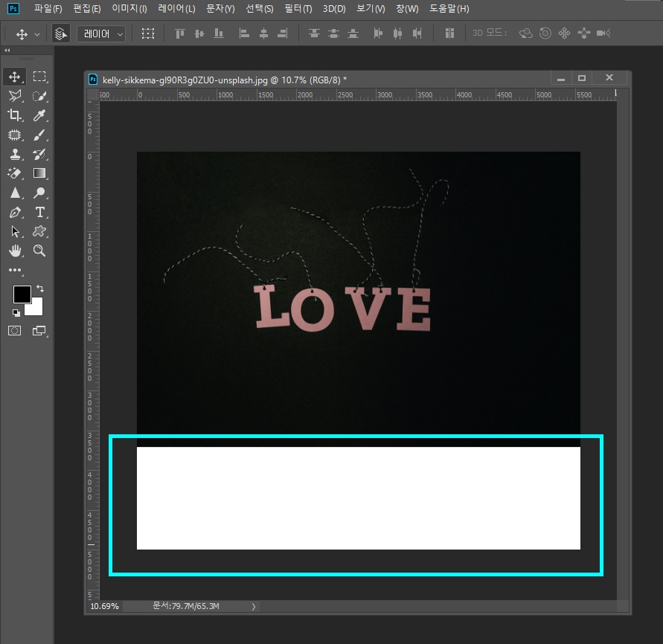Open the 레이어(L) menu
663x644 pixels.
click(176, 8)
